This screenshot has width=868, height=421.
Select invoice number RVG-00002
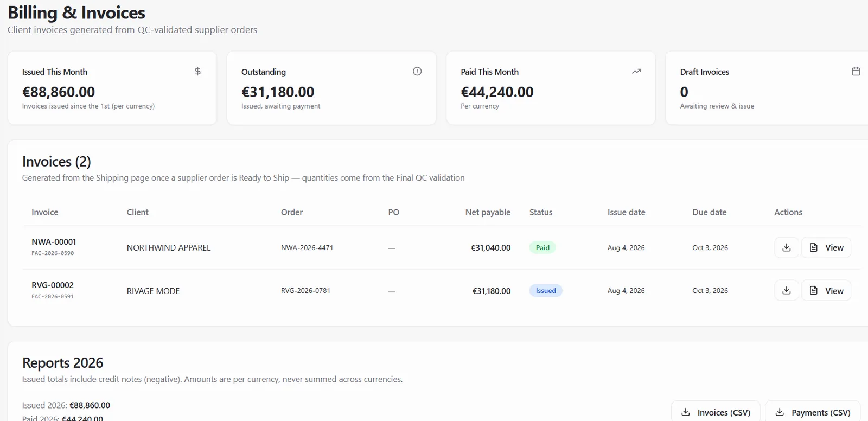coord(53,285)
